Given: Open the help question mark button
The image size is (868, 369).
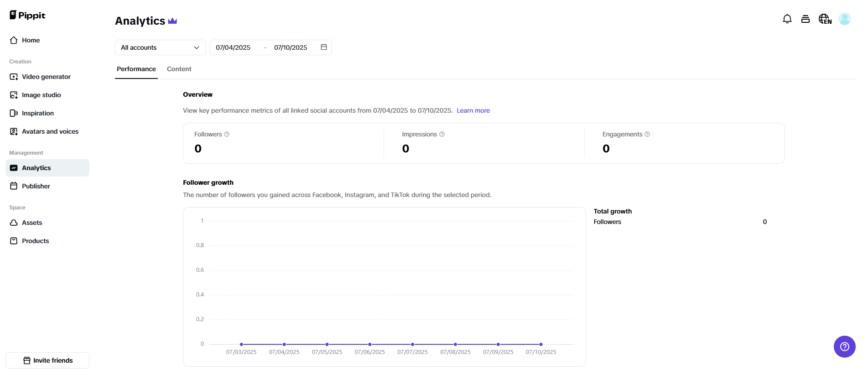Looking at the screenshot, I should [x=844, y=347].
